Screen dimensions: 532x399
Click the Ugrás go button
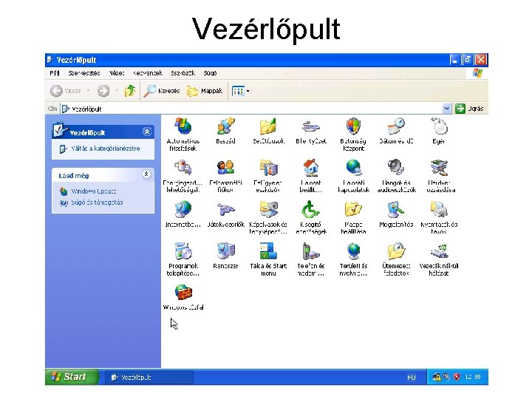click(470, 109)
